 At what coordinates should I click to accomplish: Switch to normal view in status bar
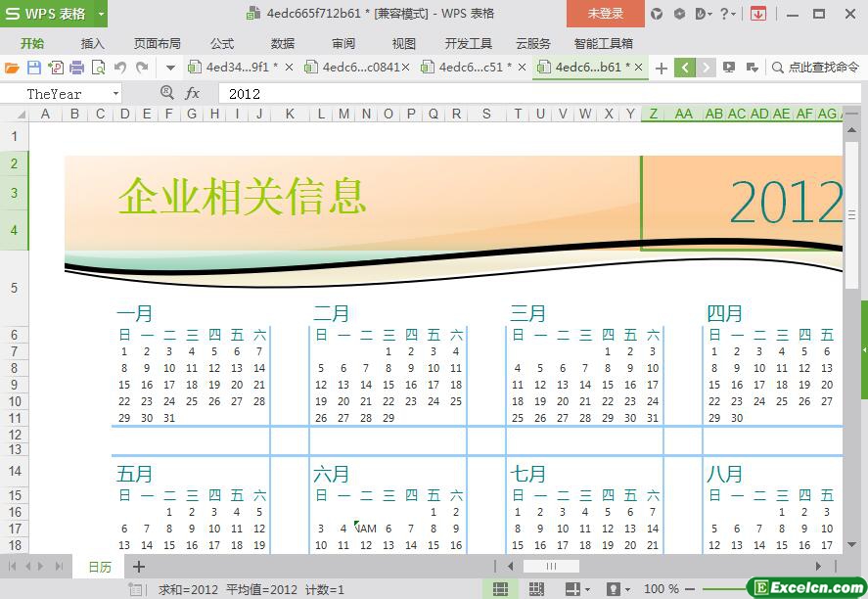500,589
